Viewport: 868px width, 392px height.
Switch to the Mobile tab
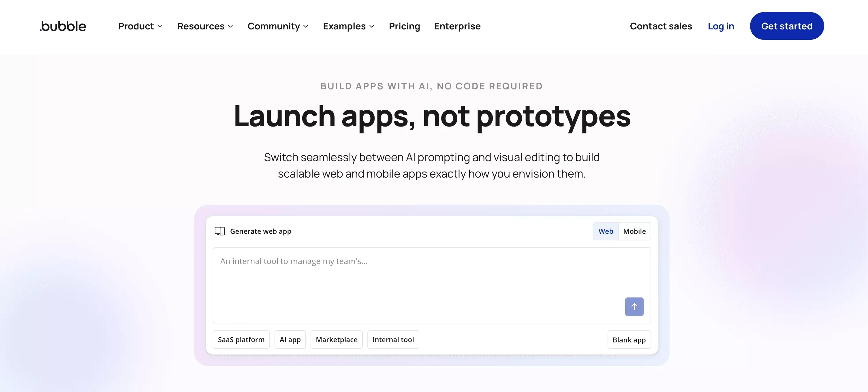pos(634,231)
